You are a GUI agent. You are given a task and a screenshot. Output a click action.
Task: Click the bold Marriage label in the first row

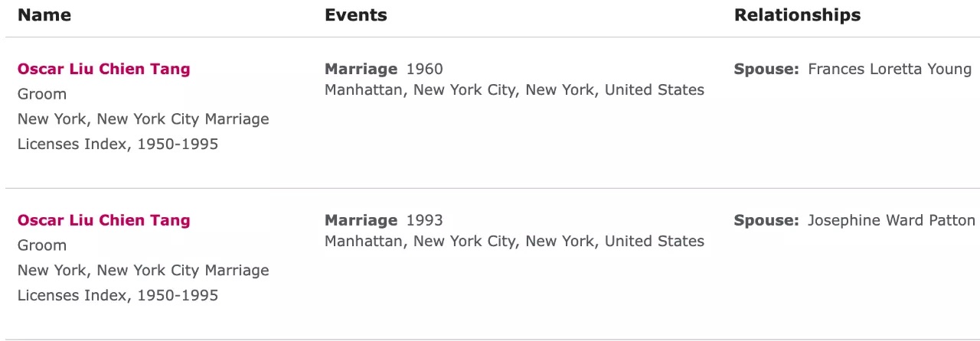point(361,69)
